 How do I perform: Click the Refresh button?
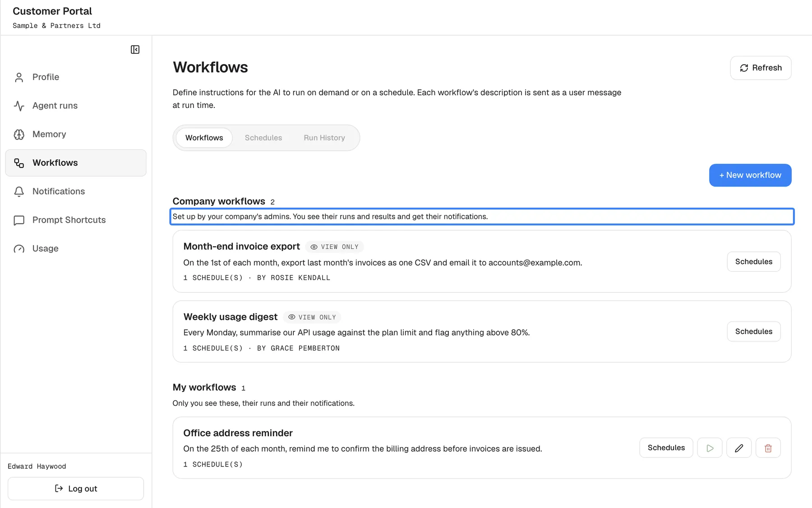pos(761,68)
